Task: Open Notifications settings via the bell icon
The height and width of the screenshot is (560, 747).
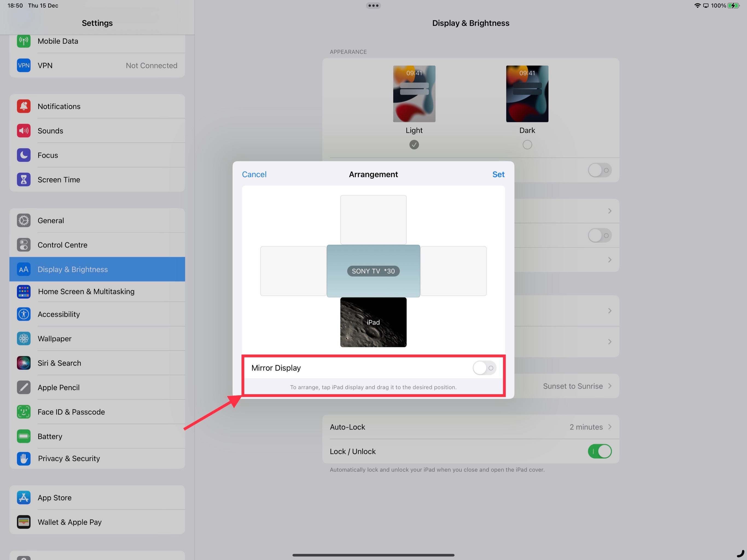Action: [23, 106]
